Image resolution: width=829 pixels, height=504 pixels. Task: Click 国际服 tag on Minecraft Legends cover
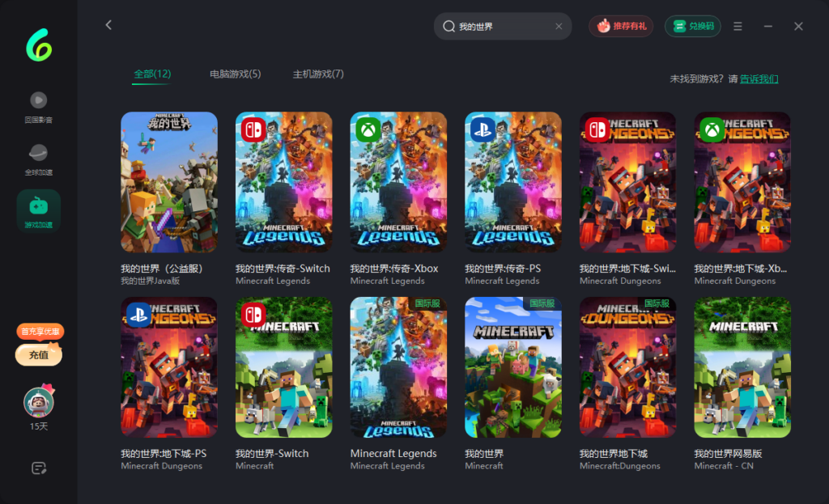point(427,303)
